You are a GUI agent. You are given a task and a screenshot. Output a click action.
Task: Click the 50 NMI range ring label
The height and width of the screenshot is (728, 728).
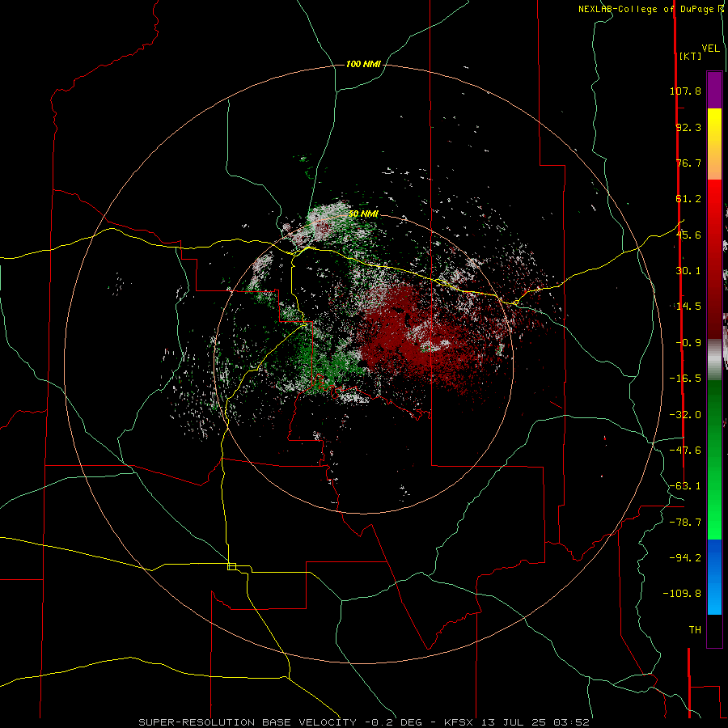tap(363, 214)
